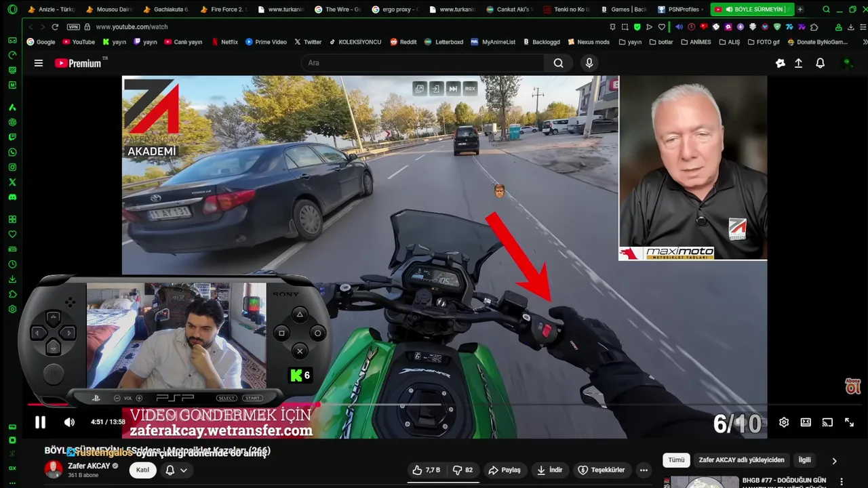Viewport: 868px width, 488px height.
Task: Go to YouTube Premium home logo
Action: [79, 63]
